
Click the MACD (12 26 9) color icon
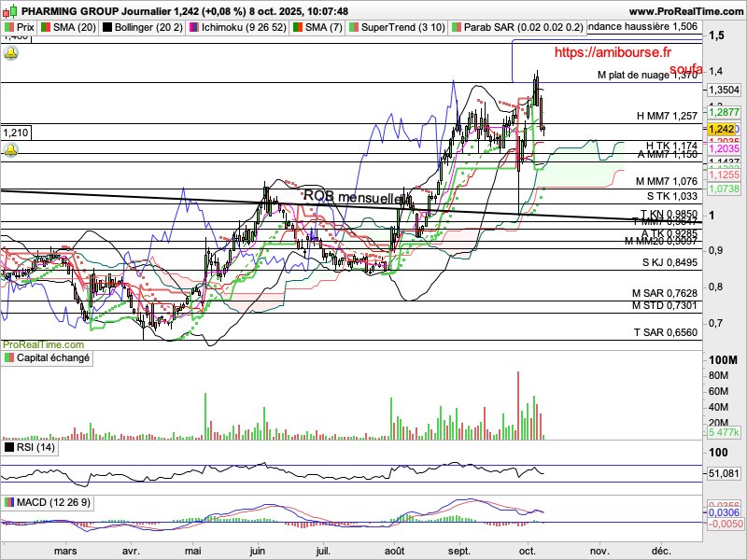(9, 502)
